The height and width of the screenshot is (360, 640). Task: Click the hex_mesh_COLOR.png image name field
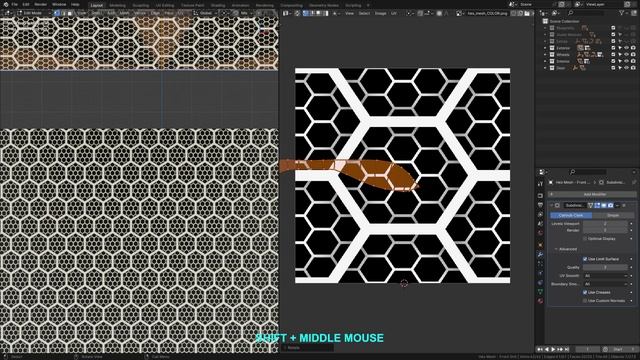(x=488, y=13)
